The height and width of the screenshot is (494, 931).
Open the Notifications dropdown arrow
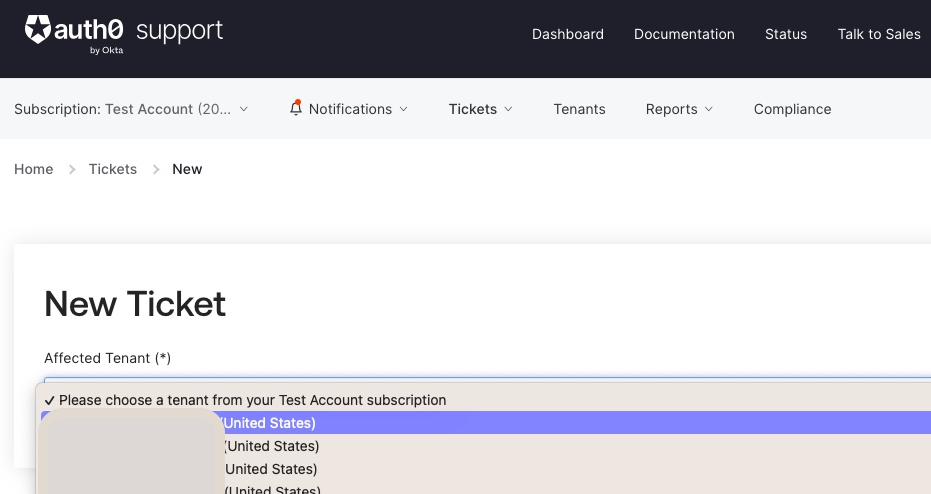tap(404, 109)
